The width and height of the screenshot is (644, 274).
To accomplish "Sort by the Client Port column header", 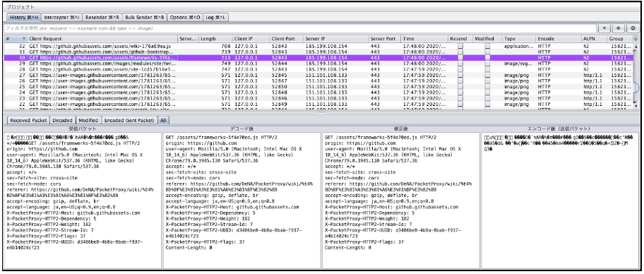I will coord(286,39).
